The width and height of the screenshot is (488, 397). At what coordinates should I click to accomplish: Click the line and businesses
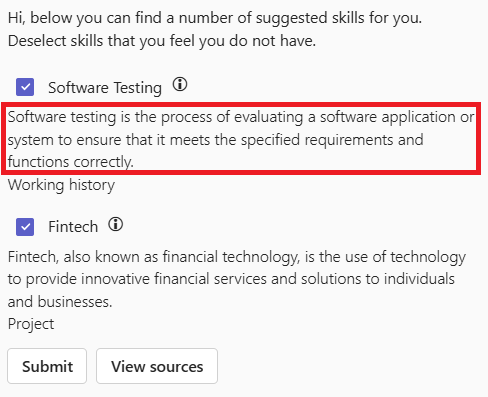(60, 302)
